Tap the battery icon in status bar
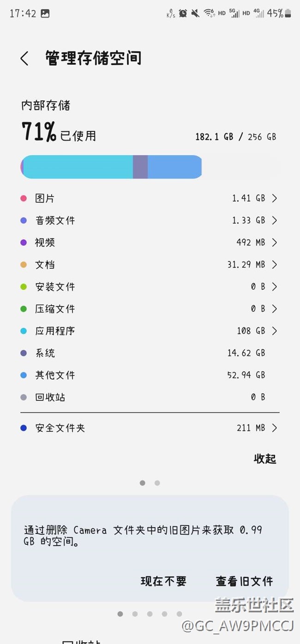300x644 pixels. tap(288, 13)
